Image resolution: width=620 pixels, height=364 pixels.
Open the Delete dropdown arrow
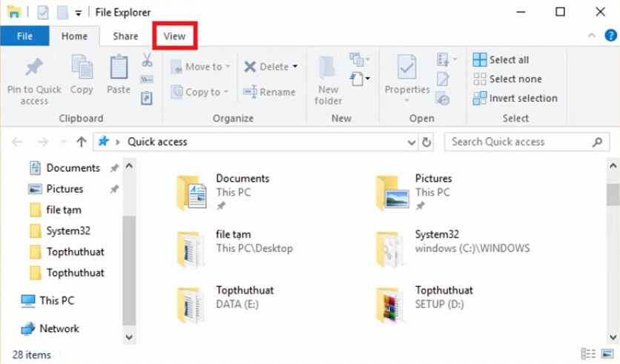[x=295, y=67]
